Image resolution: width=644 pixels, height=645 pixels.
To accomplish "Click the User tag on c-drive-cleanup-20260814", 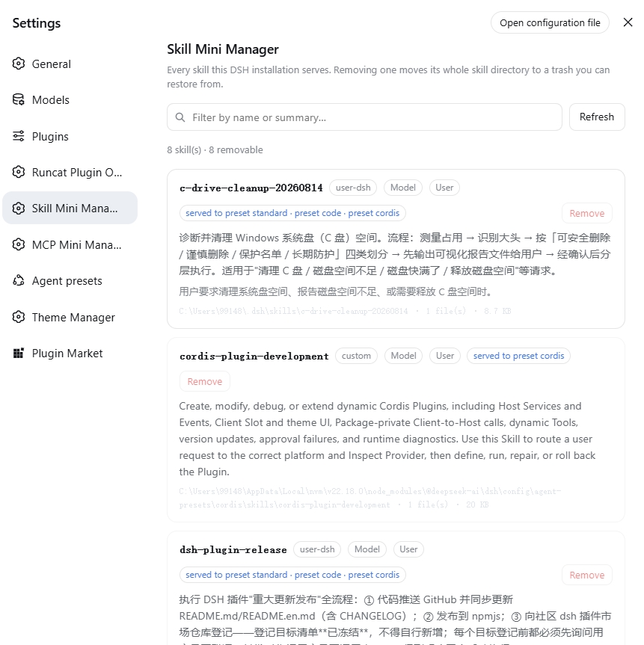I will click(444, 188).
